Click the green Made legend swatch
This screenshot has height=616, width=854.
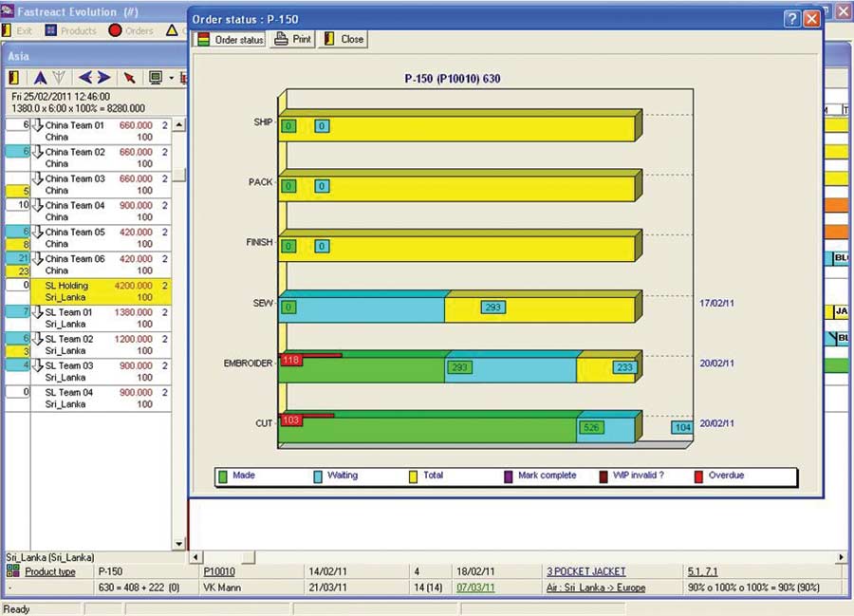223,476
